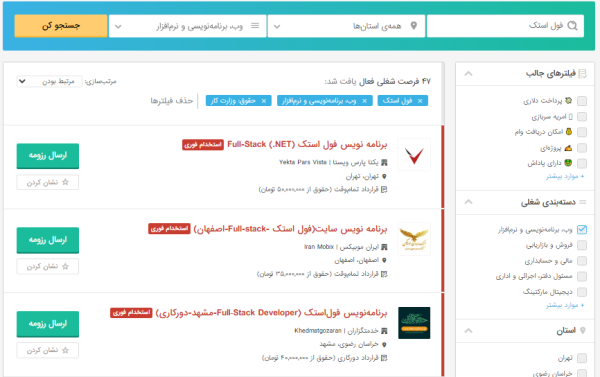
Task: Click the Iran Mobix eagle logo
Action: tap(414, 239)
